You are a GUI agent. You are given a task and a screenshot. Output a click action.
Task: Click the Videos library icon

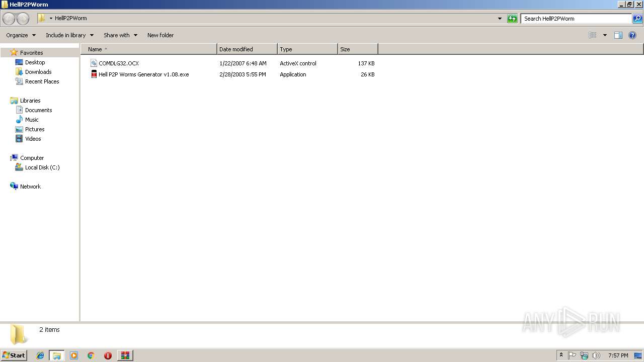tap(19, 139)
